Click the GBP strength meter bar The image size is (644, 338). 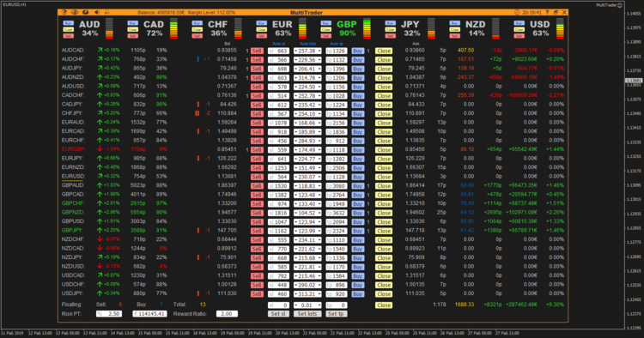click(x=367, y=28)
